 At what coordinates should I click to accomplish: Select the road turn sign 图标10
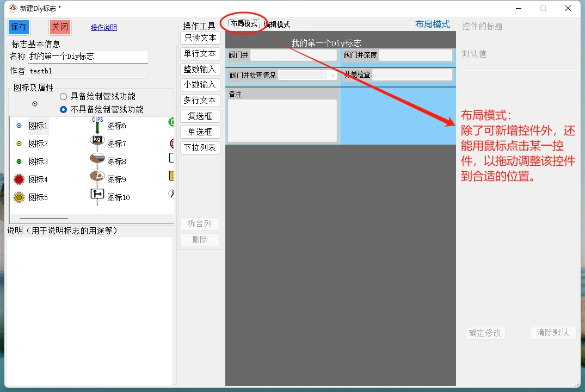[97, 197]
